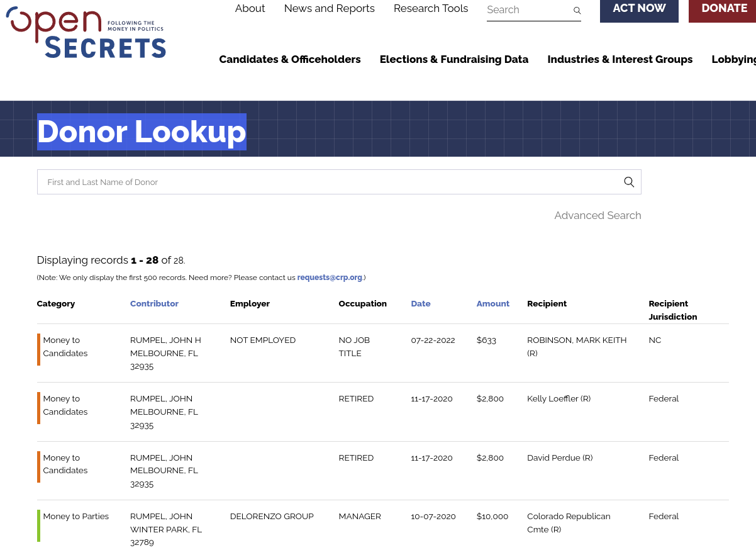This screenshot has width=756, height=550.
Task: Open News and Reports menu
Action: [329, 9]
